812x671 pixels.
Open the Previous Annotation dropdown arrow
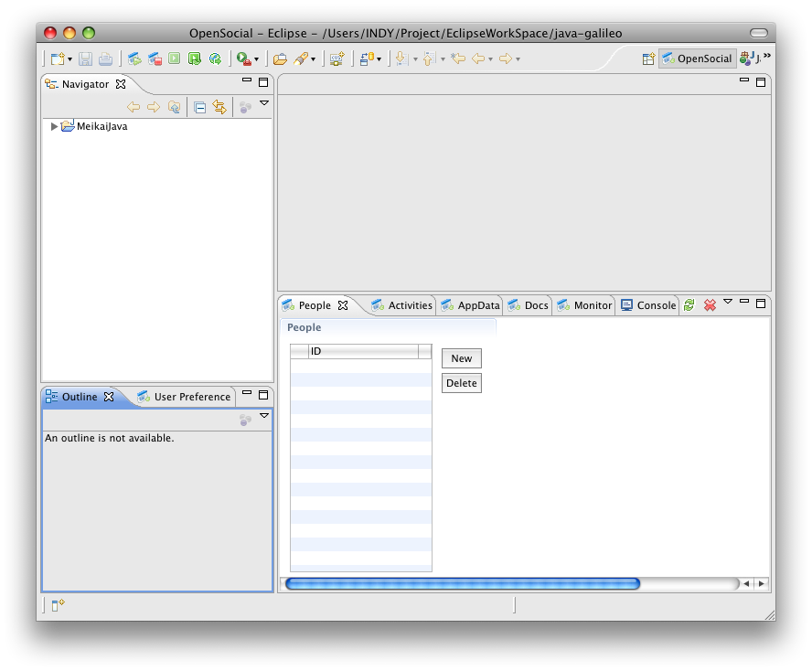443,59
